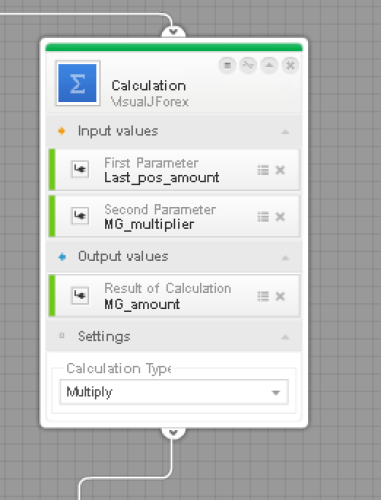
Task: Open list icon beside MG_amount
Action: (263, 296)
